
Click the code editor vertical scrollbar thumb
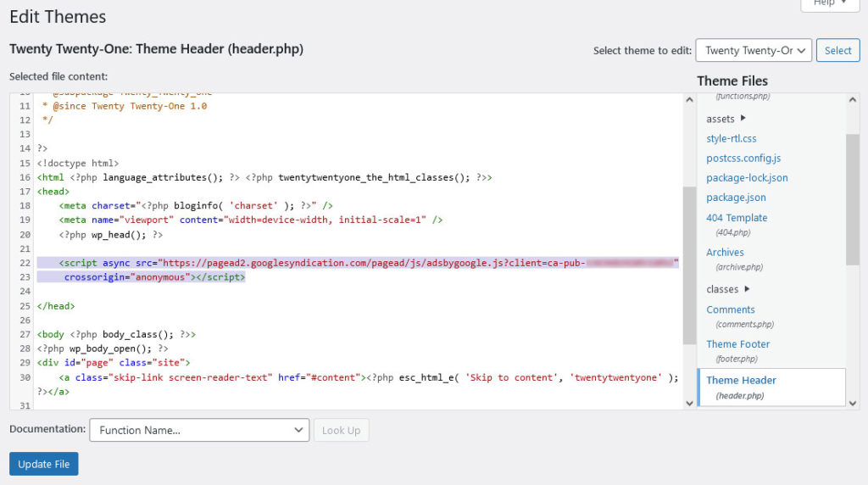click(689, 265)
